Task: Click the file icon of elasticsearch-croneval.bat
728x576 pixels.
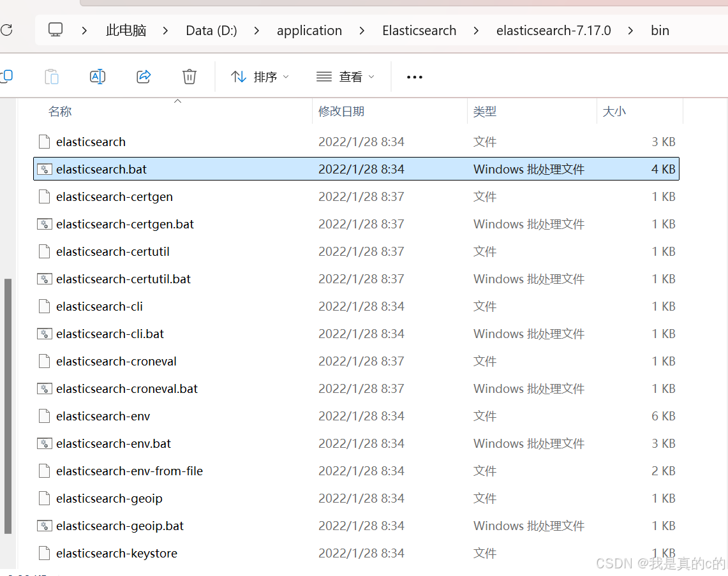Action: coord(45,388)
